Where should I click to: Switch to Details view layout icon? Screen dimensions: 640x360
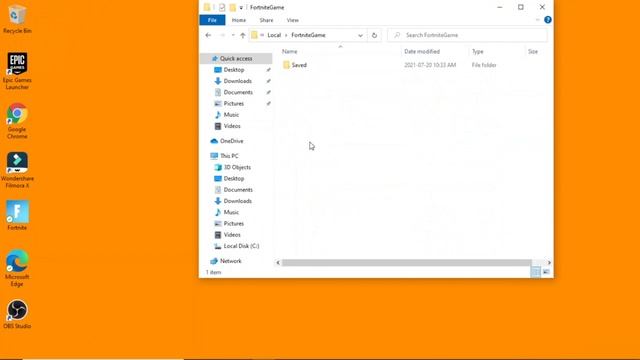(536, 272)
